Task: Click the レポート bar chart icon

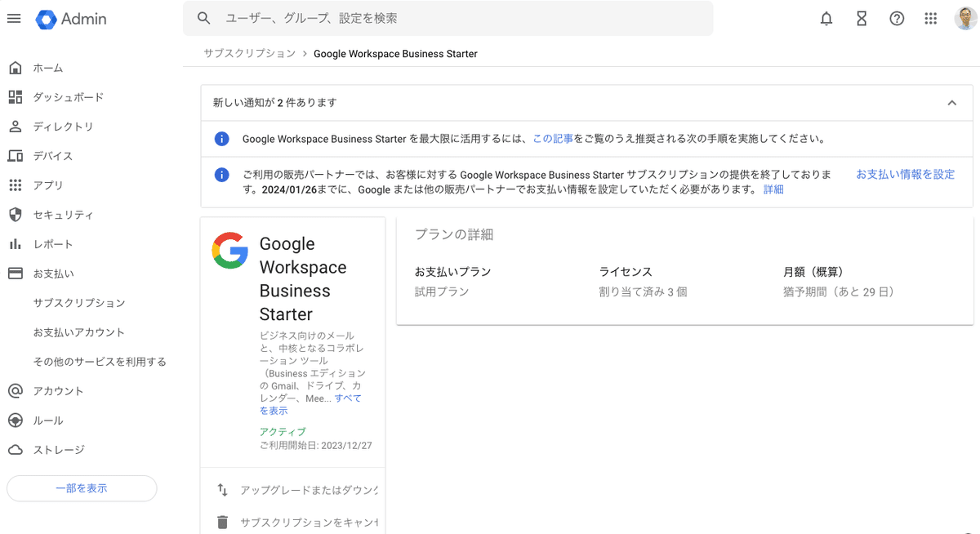Action: [x=15, y=244]
